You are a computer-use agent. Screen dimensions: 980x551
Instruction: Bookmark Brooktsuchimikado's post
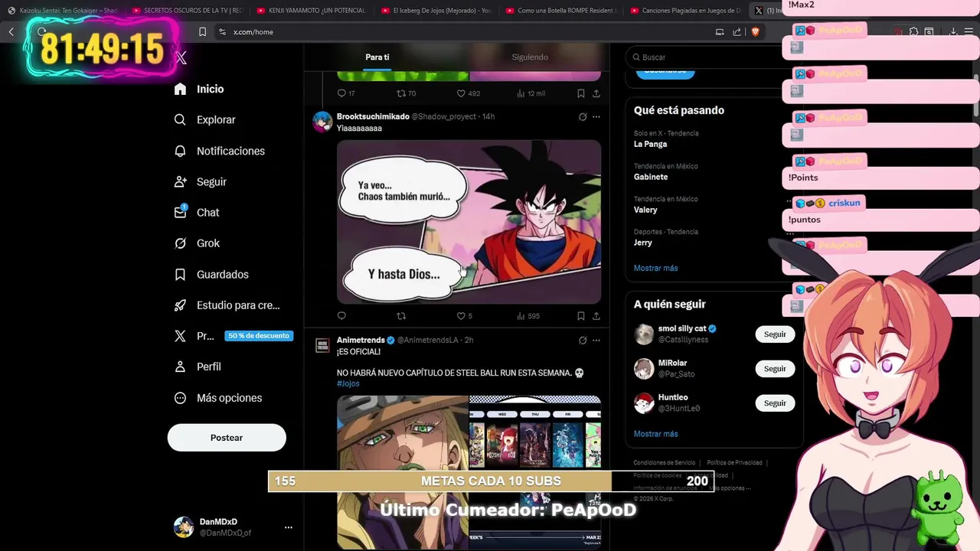click(x=580, y=315)
